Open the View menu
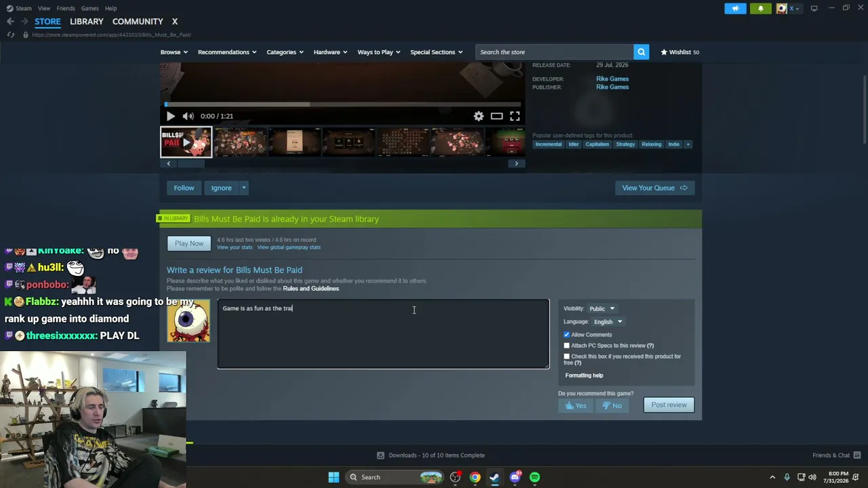 pos(44,8)
